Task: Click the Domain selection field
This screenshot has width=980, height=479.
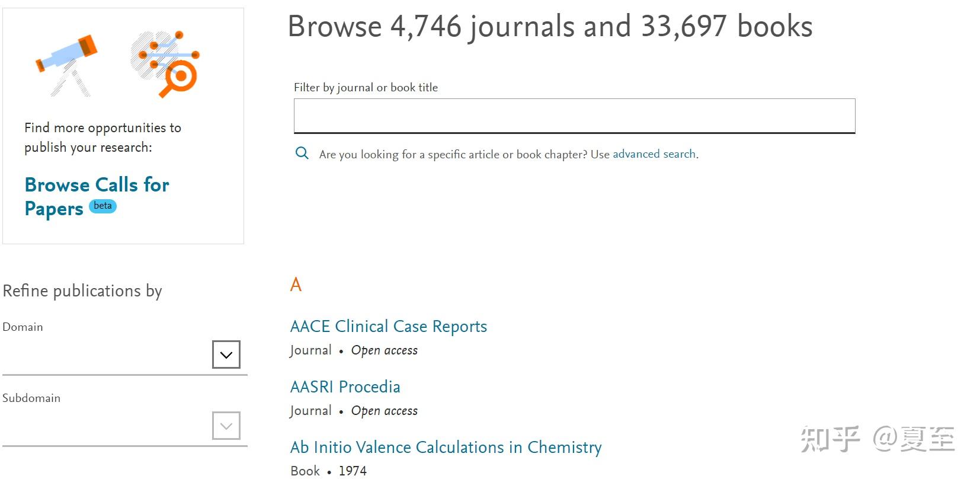Action: coord(107,356)
